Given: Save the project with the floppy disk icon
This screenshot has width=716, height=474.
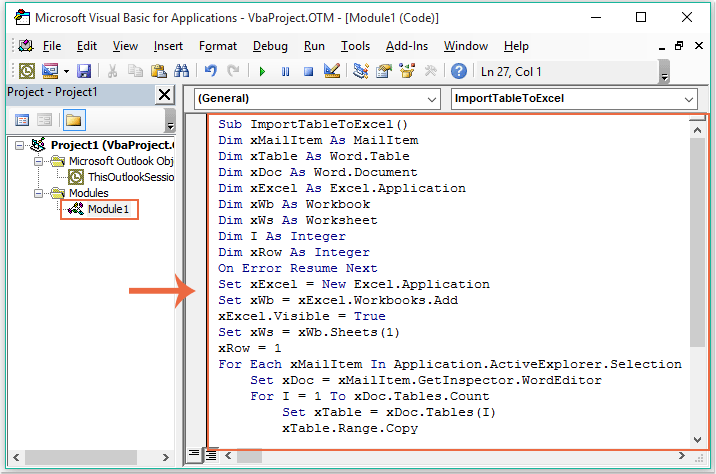Looking at the screenshot, I should pos(84,71).
